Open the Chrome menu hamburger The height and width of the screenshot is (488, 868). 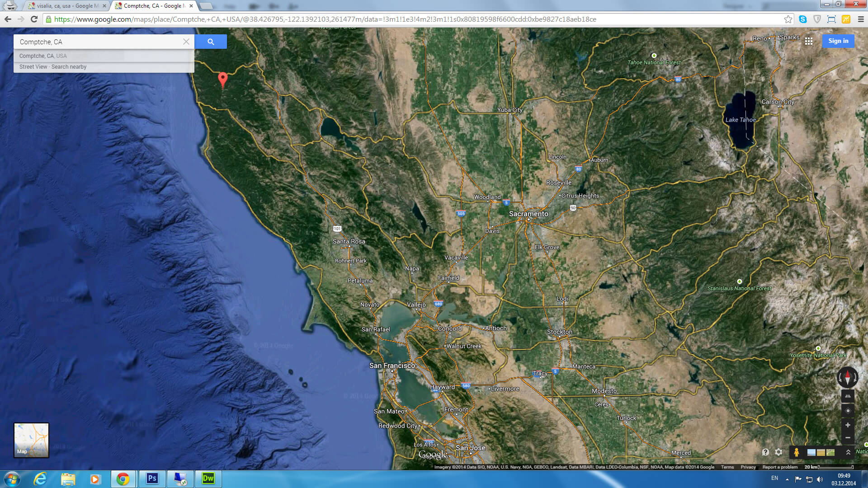[x=861, y=19]
